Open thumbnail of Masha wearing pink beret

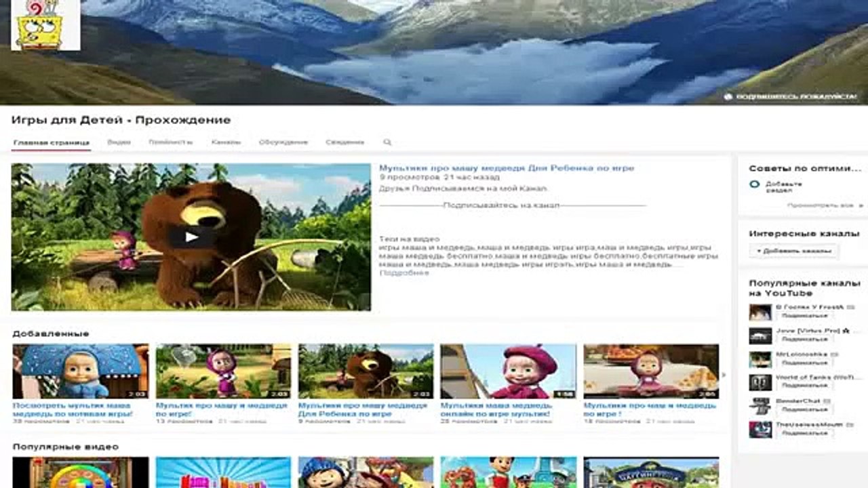tap(508, 371)
